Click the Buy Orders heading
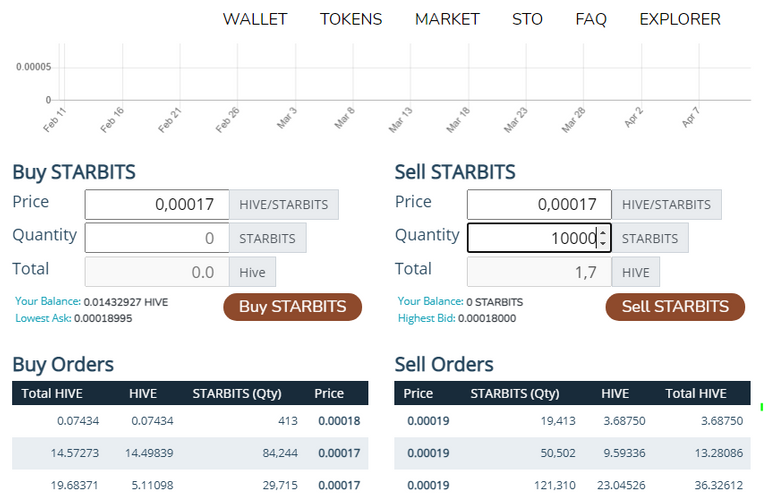 point(63,364)
